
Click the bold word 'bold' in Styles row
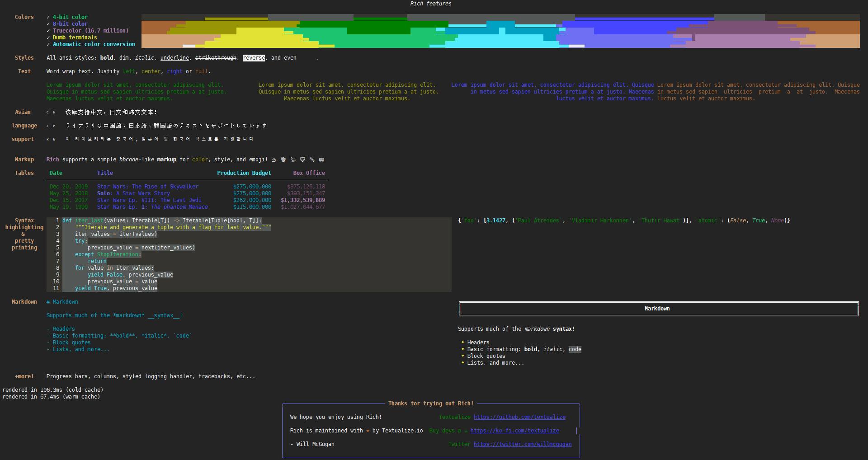pos(107,58)
